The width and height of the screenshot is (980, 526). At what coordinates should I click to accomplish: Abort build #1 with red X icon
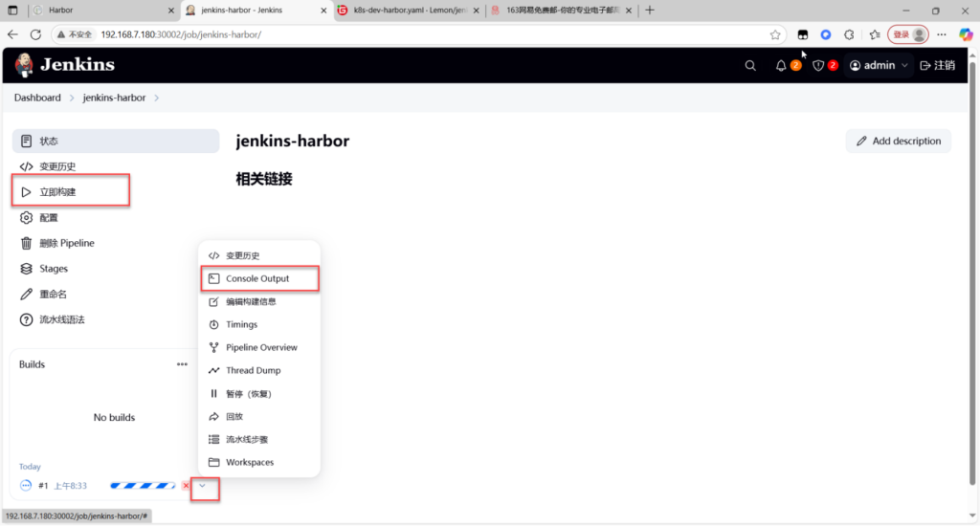186,486
